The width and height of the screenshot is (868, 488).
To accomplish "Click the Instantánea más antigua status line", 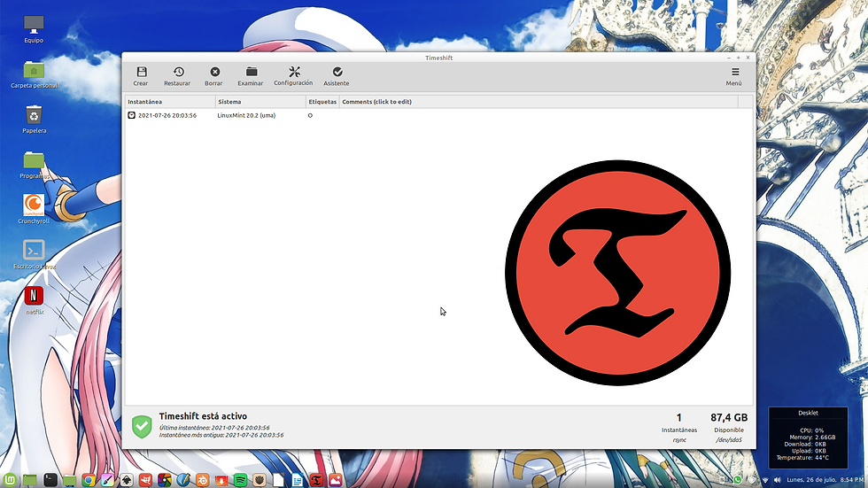I will [221, 435].
